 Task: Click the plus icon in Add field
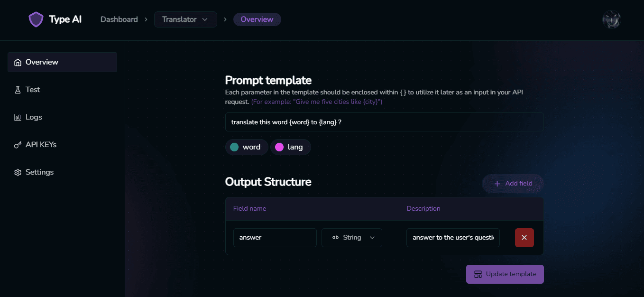[497, 184]
